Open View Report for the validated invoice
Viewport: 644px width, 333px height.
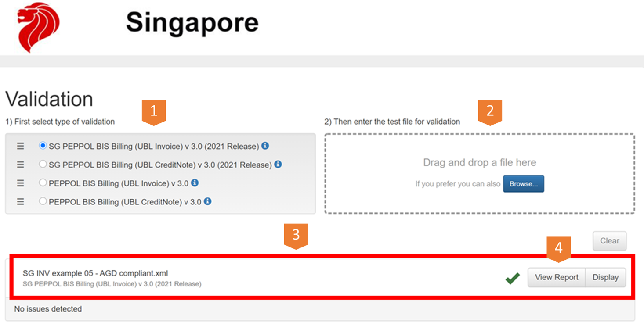[x=556, y=277]
